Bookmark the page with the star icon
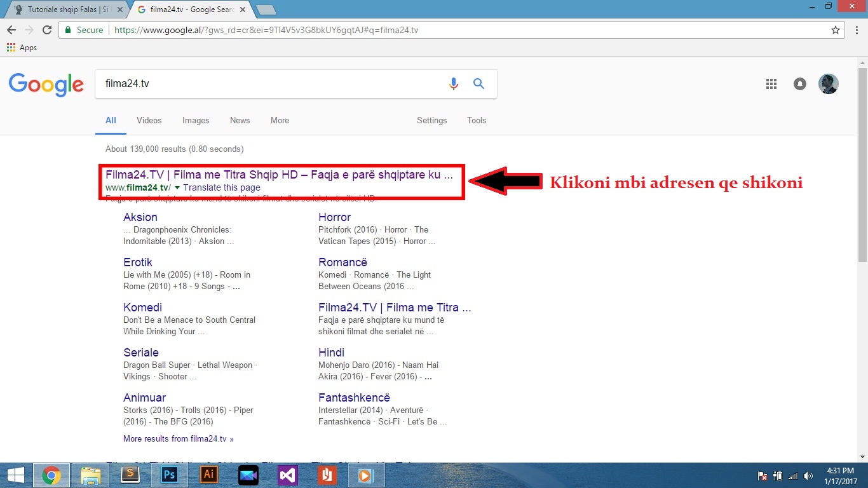 click(836, 30)
